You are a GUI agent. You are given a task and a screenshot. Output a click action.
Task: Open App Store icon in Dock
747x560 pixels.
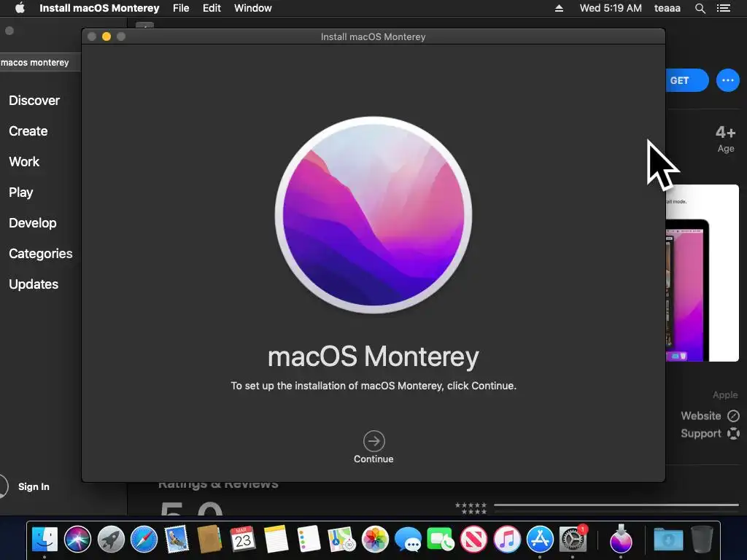pos(540,540)
